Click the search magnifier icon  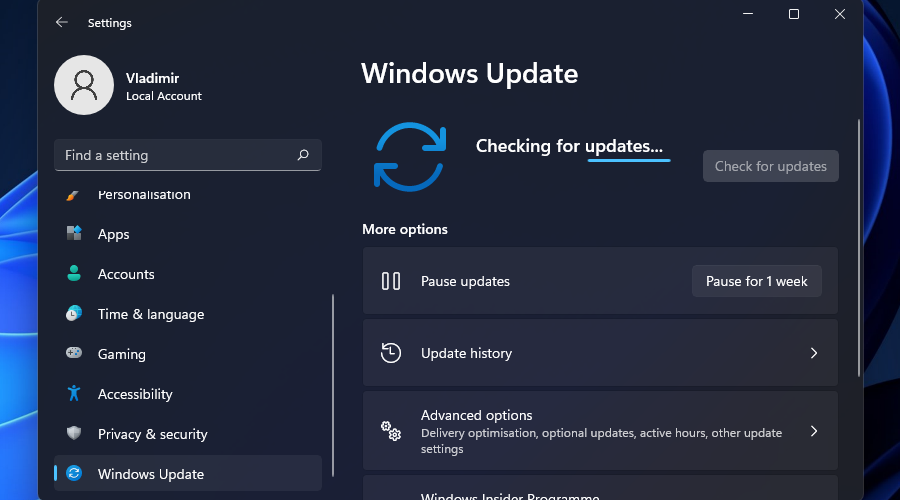point(303,155)
